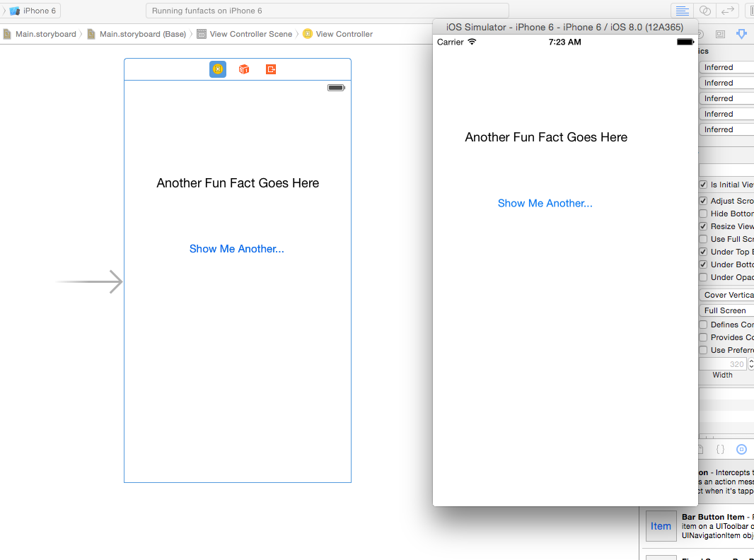Select the First Responder cube icon
754x560 pixels.
coord(244,69)
